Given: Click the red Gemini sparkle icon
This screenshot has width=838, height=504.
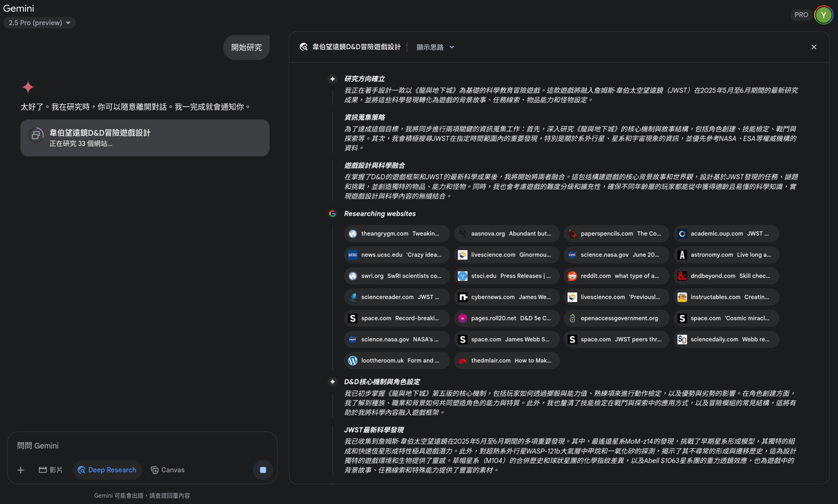Looking at the screenshot, I should click(x=28, y=87).
